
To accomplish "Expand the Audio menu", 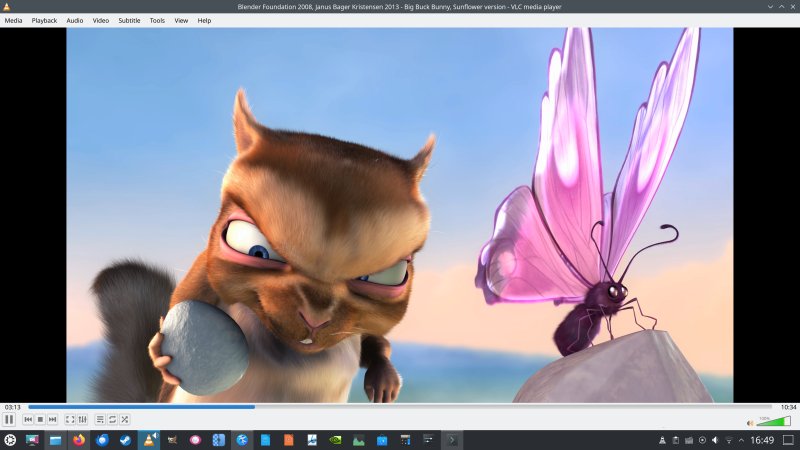I will (x=75, y=20).
